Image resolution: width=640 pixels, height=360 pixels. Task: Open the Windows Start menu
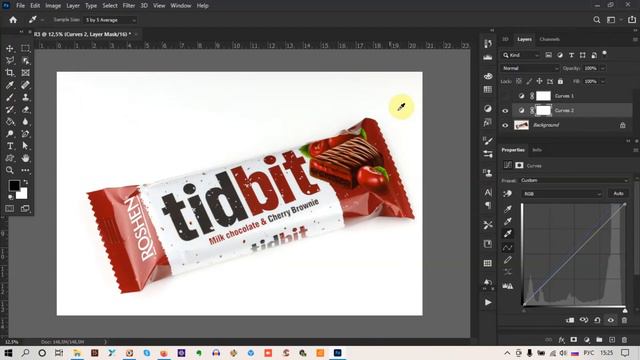(8, 353)
